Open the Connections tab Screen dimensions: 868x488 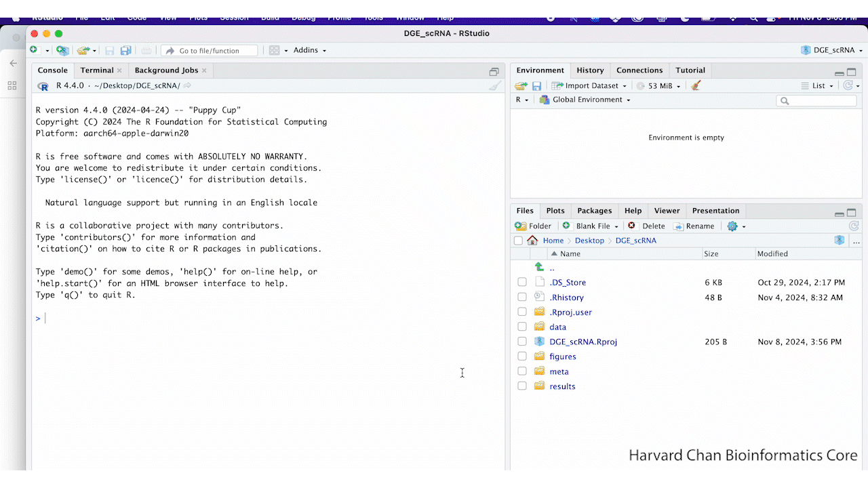(639, 70)
